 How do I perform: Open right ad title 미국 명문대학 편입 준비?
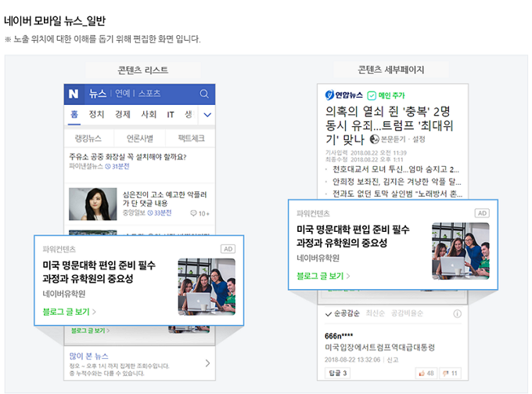click(353, 236)
